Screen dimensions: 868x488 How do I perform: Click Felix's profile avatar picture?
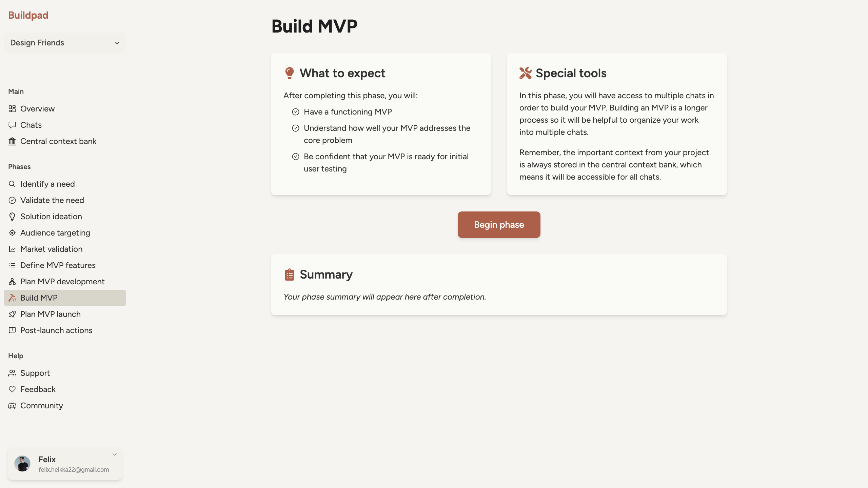(22, 464)
